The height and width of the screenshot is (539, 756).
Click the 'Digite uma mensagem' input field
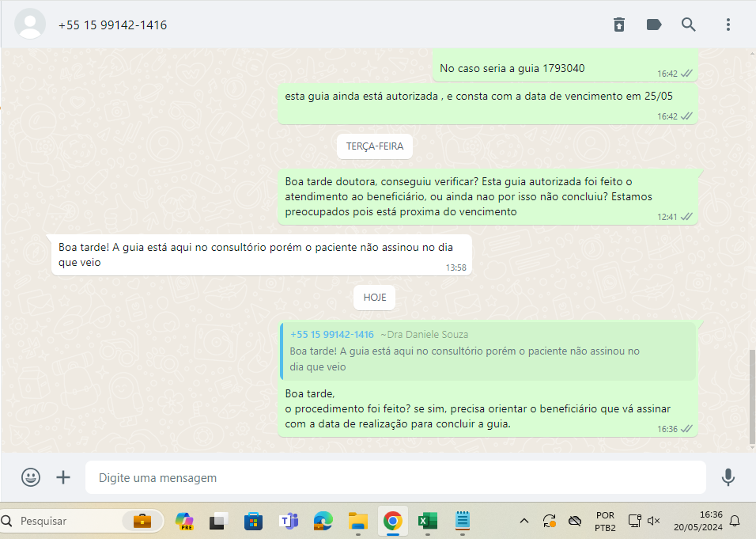click(395, 478)
